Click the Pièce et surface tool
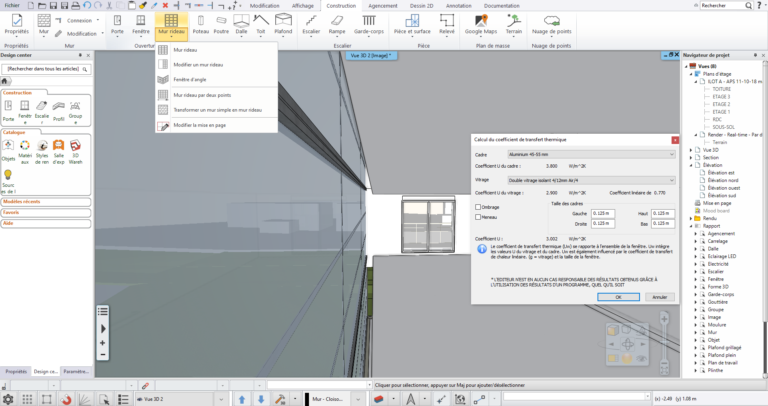768x406 pixels. pyautogui.click(x=412, y=24)
